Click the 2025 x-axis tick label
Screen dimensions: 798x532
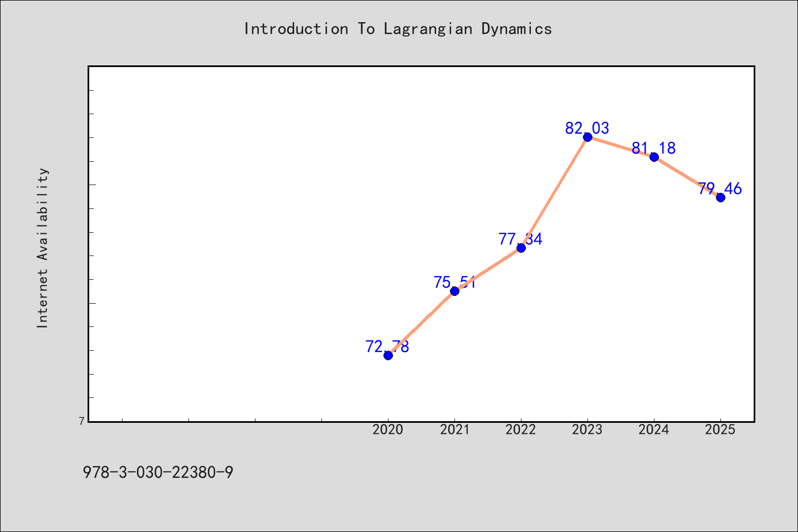pos(720,429)
